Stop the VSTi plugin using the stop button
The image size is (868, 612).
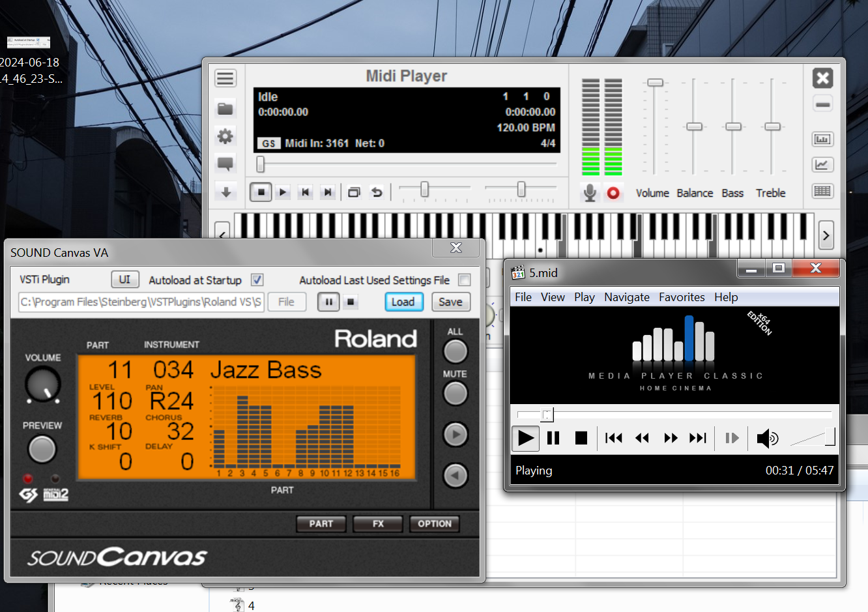pyautogui.click(x=351, y=302)
